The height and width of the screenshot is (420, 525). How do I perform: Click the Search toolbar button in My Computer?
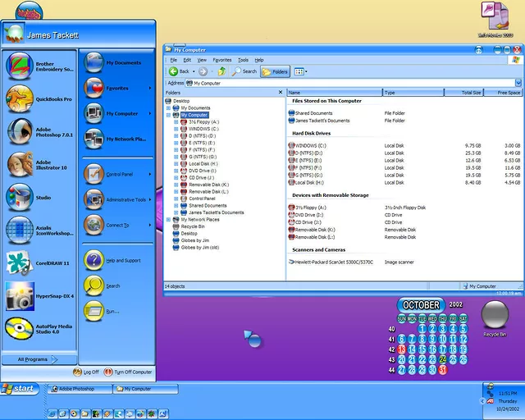coord(244,71)
